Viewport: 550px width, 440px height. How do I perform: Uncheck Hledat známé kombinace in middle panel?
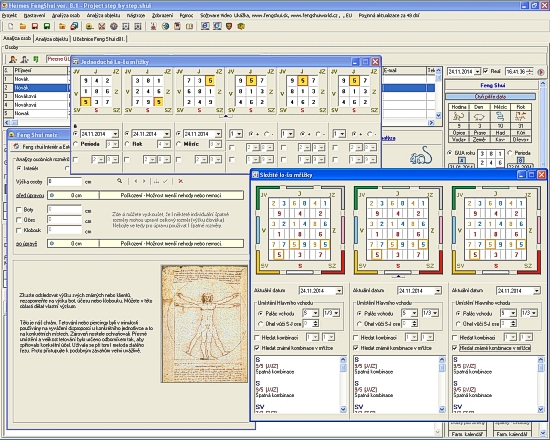click(x=356, y=348)
